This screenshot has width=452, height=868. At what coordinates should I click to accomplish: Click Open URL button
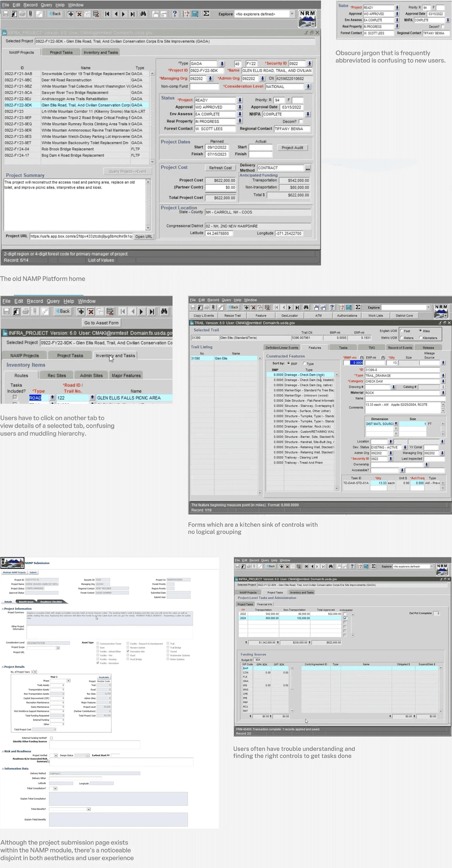point(144,236)
